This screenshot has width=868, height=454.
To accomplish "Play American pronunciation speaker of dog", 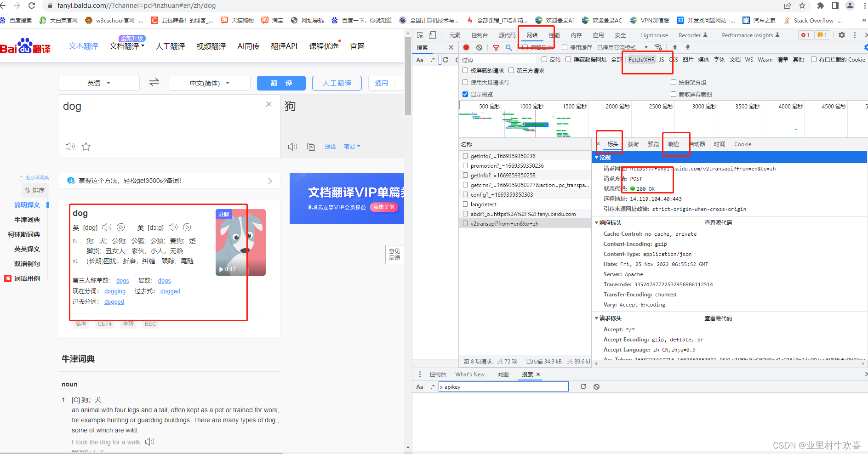I will pos(173,227).
